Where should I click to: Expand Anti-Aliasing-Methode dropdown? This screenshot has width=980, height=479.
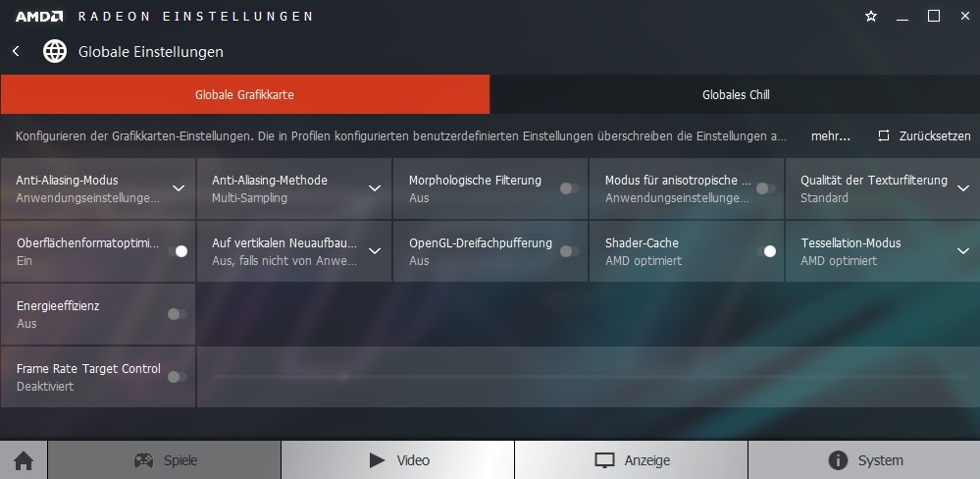tap(375, 188)
